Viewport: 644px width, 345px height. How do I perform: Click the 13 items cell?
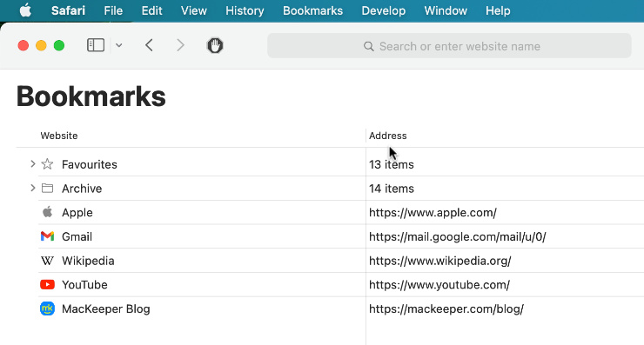(x=392, y=164)
